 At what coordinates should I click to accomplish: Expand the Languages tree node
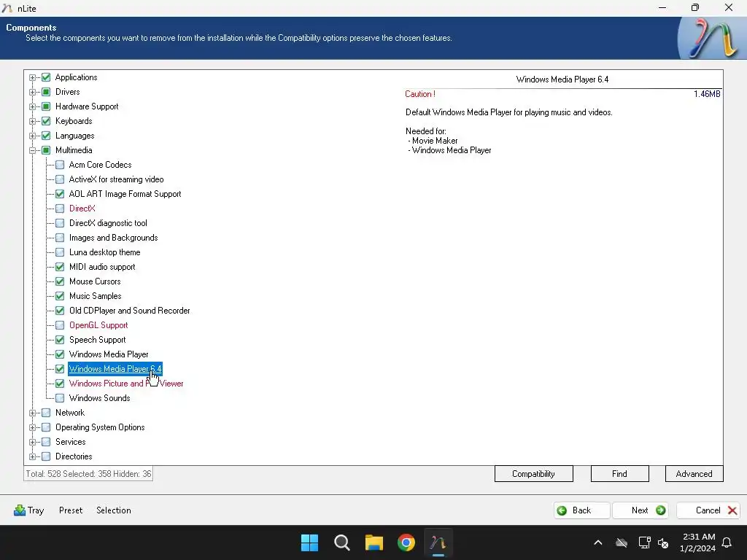32,136
